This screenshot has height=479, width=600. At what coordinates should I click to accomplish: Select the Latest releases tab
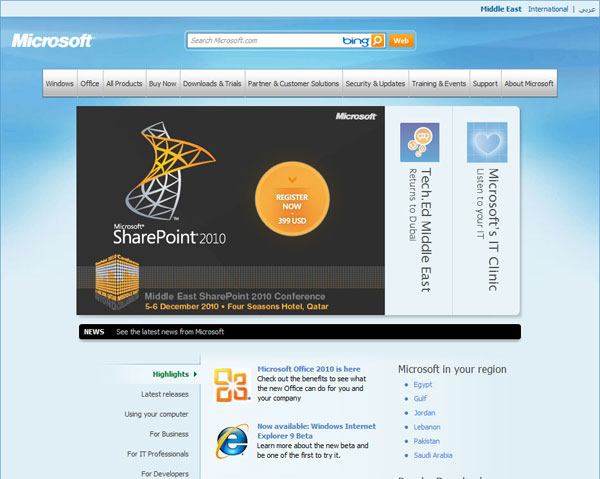tap(165, 394)
